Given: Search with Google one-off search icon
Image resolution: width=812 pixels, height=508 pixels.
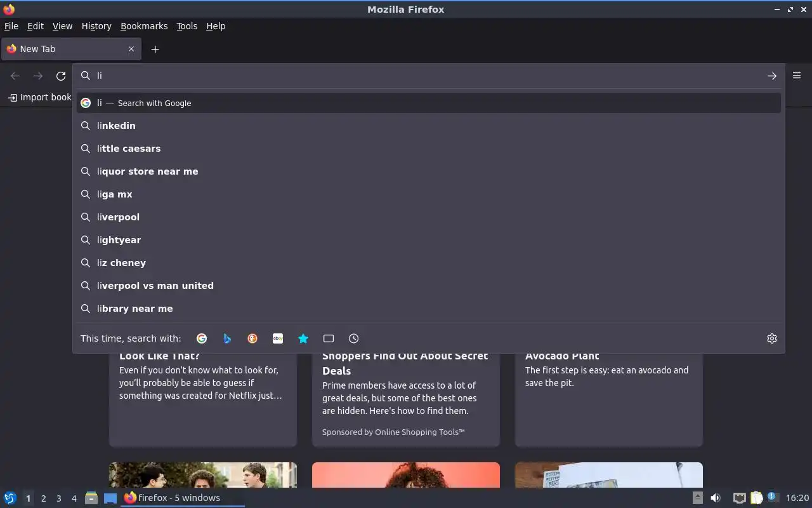Looking at the screenshot, I should coord(202,338).
